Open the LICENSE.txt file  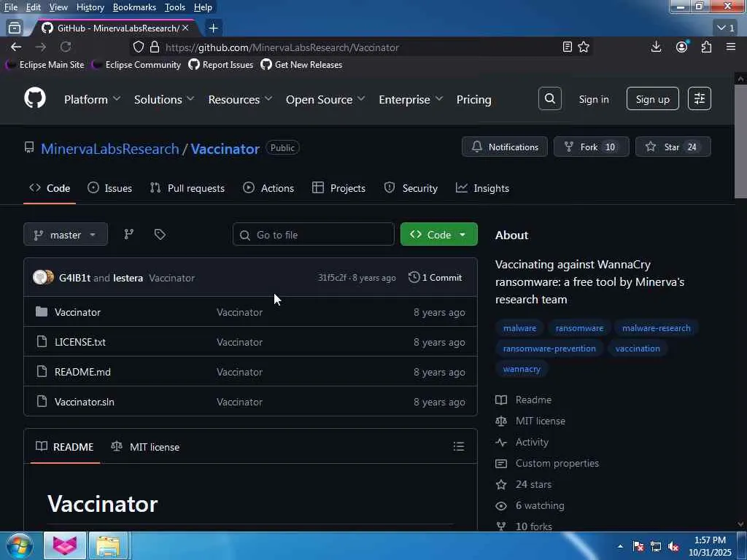click(80, 342)
